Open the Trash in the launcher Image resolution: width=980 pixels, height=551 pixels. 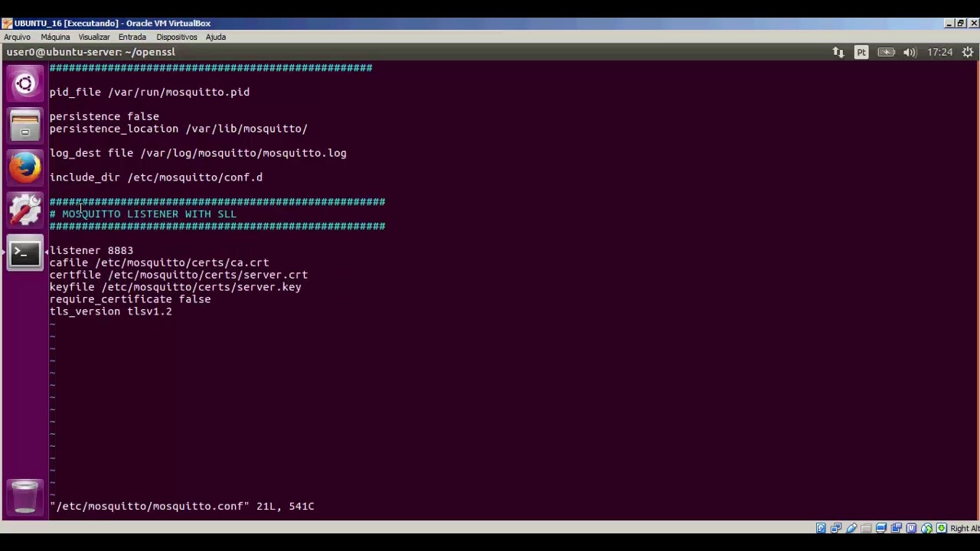pyautogui.click(x=24, y=497)
